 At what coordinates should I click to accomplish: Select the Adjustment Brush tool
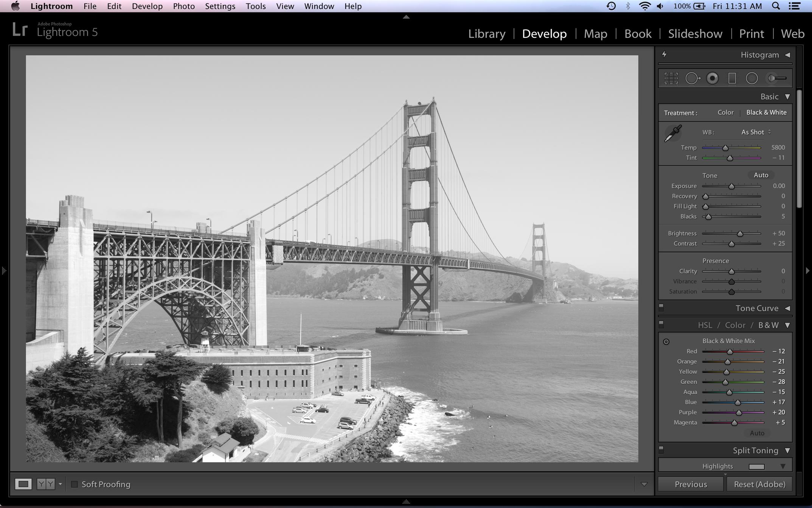(x=776, y=78)
